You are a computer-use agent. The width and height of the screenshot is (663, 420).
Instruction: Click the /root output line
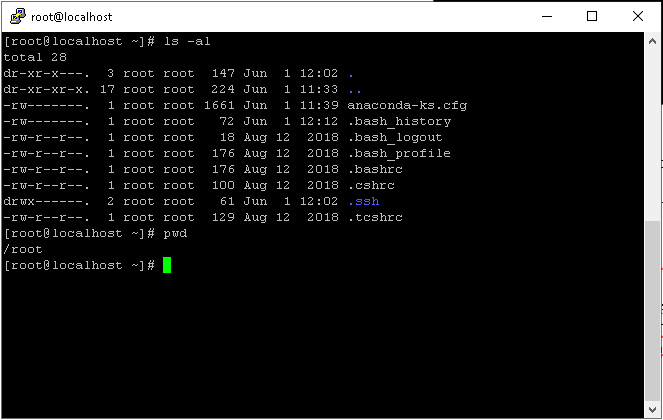tap(23, 250)
